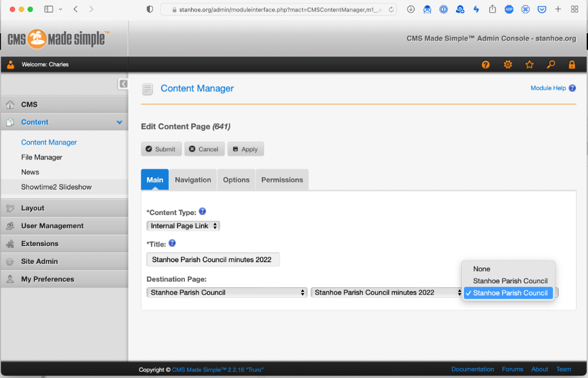Image resolution: width=588 pixels, height=378 pixels.
Task: Open the Permissions tab
Action: [x=282, y=180]
